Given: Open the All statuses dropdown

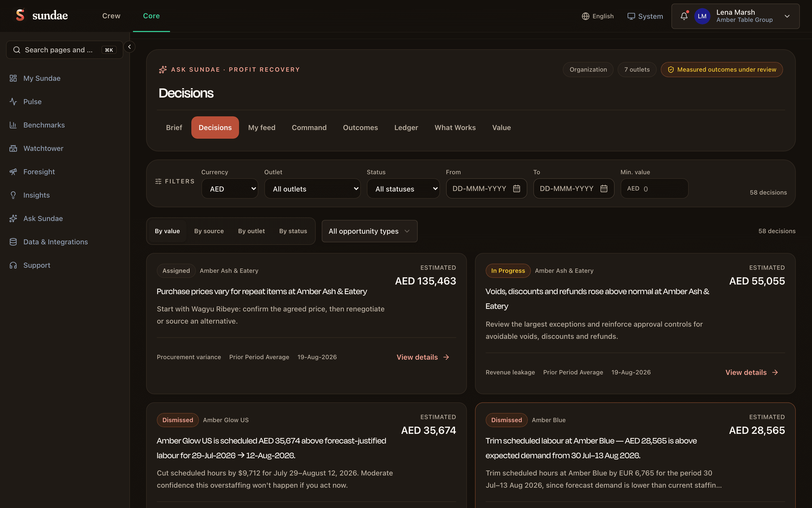Looking at the screenshot, I should (x=403, y=188).
